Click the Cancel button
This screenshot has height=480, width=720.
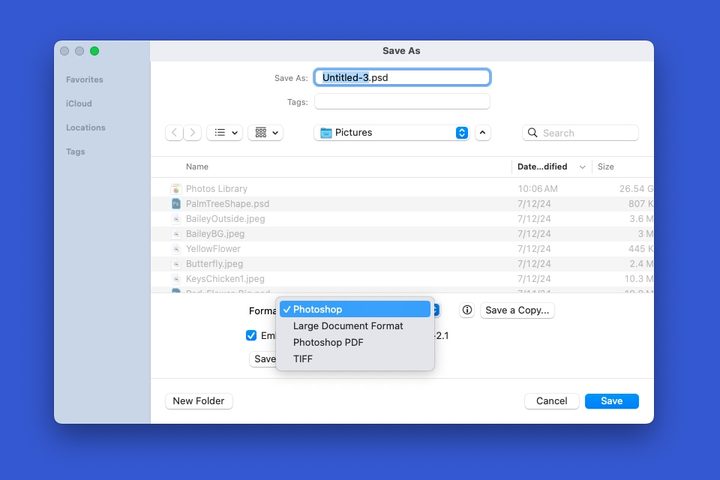click(551, 401)
